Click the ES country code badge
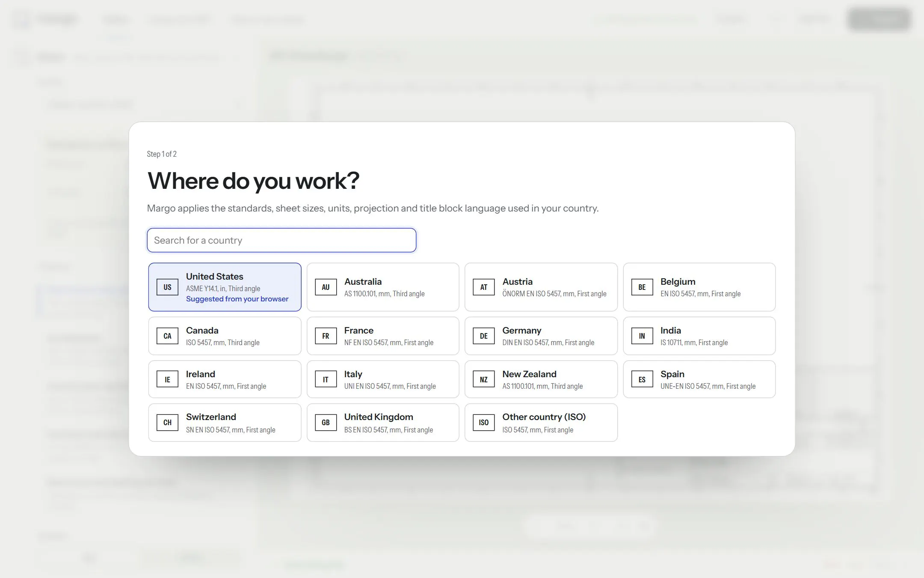 642,379
